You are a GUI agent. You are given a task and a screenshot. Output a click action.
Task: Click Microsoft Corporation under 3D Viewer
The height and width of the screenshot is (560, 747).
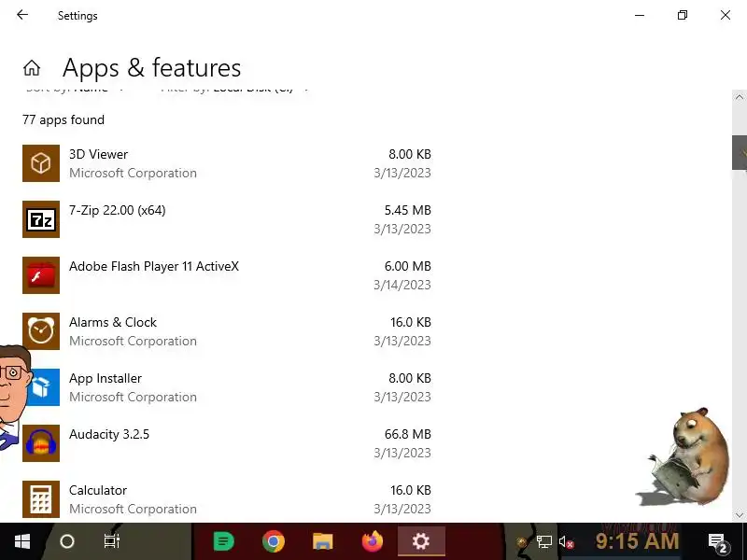pyautogui.click(x=133, y=173)
